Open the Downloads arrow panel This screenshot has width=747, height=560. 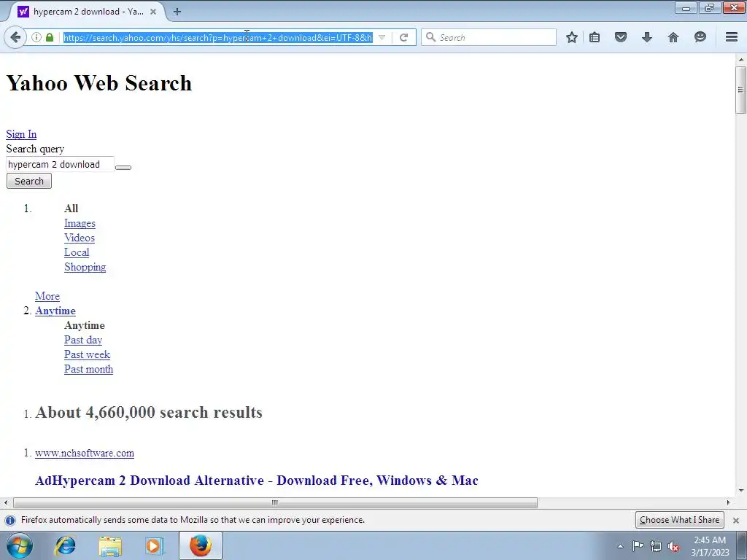pyautogui.click(x=646, y=37)
